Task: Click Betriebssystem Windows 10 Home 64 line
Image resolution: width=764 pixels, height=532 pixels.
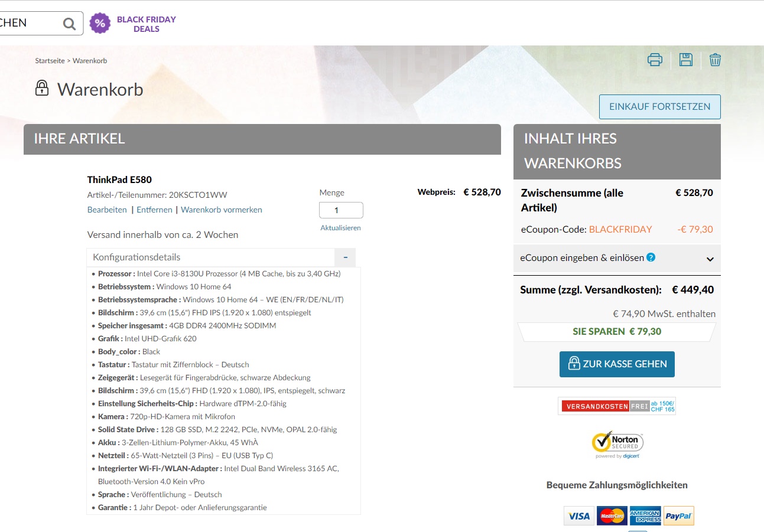Action: coord(165,286)
